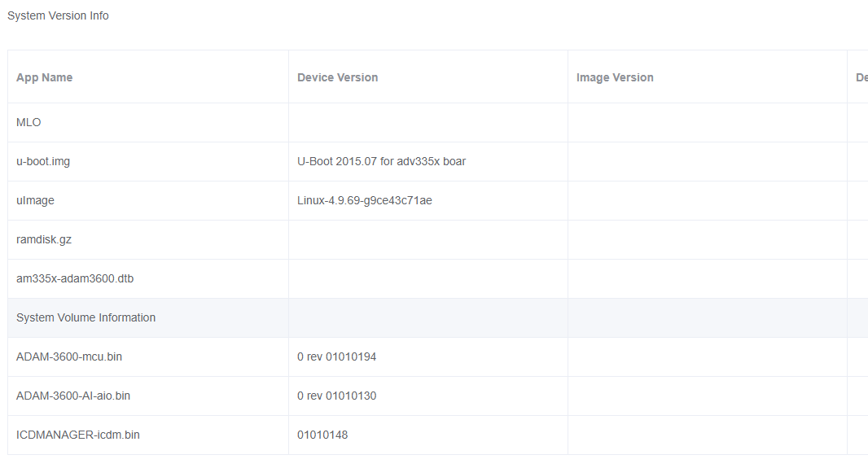Click the 0 rev 01010130 version cell
This screenshot has width=868, height=468.
point(336,396)
